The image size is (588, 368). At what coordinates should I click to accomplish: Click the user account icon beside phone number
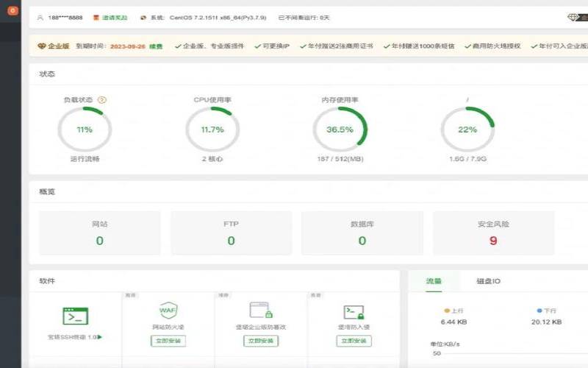[40, 17]
